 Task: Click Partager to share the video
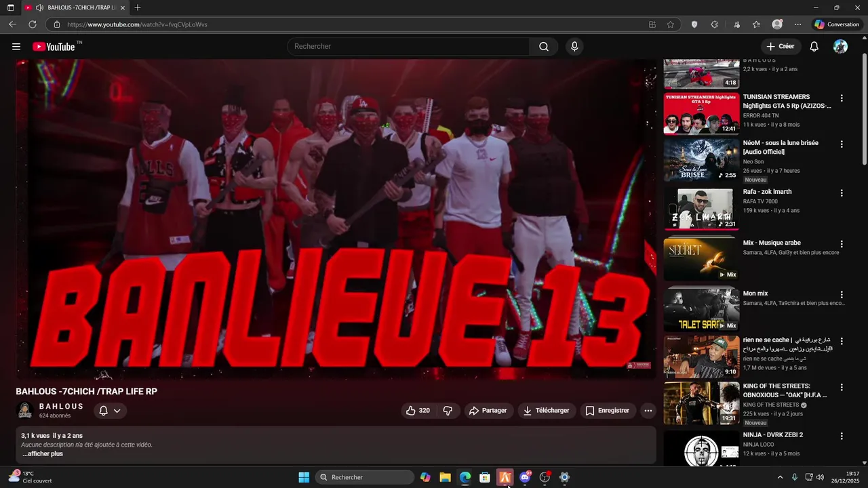(x=488, y=411)
